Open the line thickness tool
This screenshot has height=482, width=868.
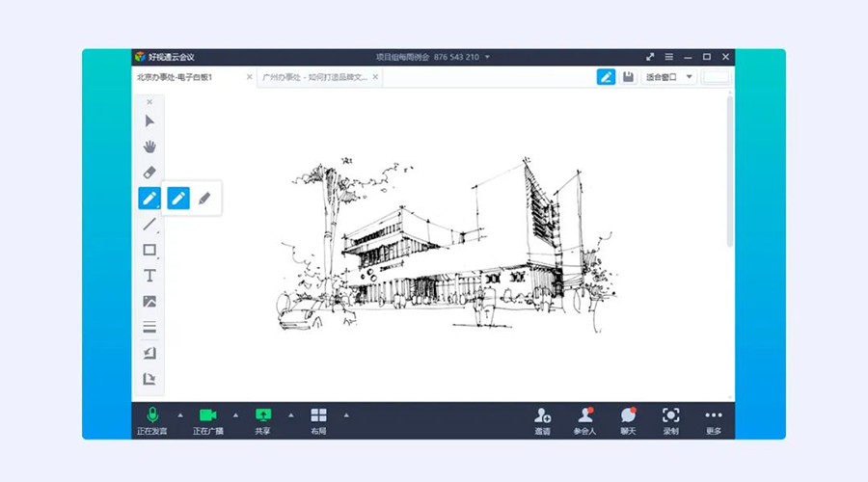[x=149, y=328]
